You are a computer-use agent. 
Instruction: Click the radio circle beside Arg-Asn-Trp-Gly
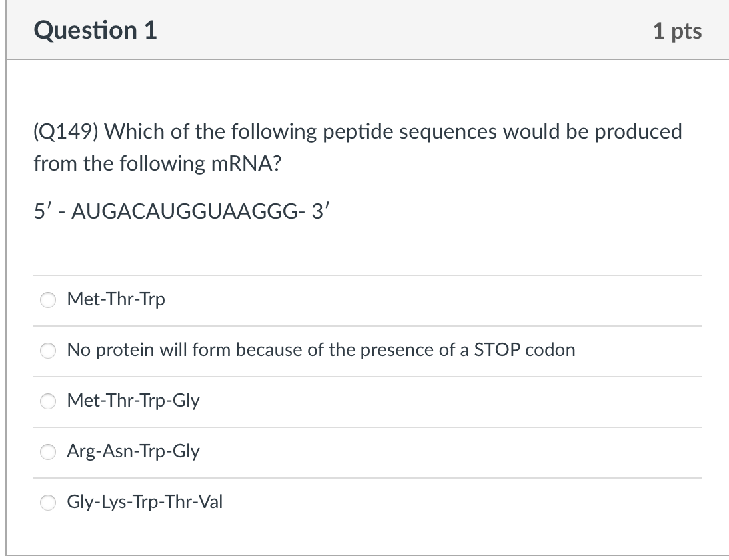click(47, 452)
